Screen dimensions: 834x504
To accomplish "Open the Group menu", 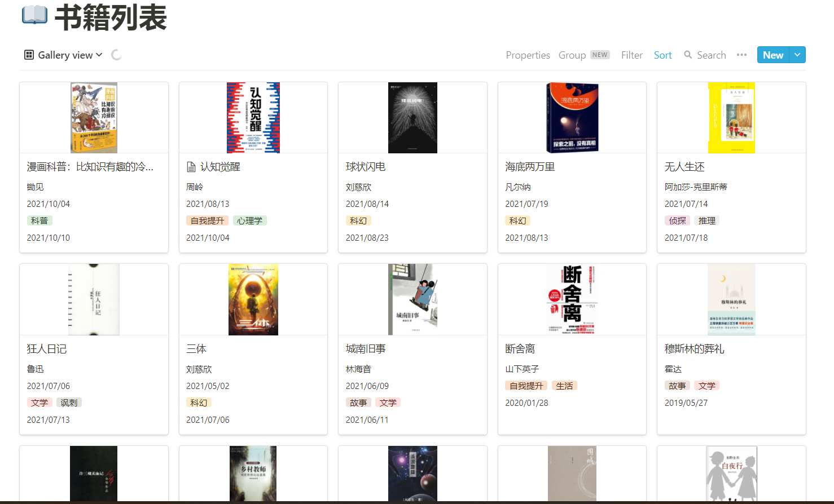I will [572, 55].
